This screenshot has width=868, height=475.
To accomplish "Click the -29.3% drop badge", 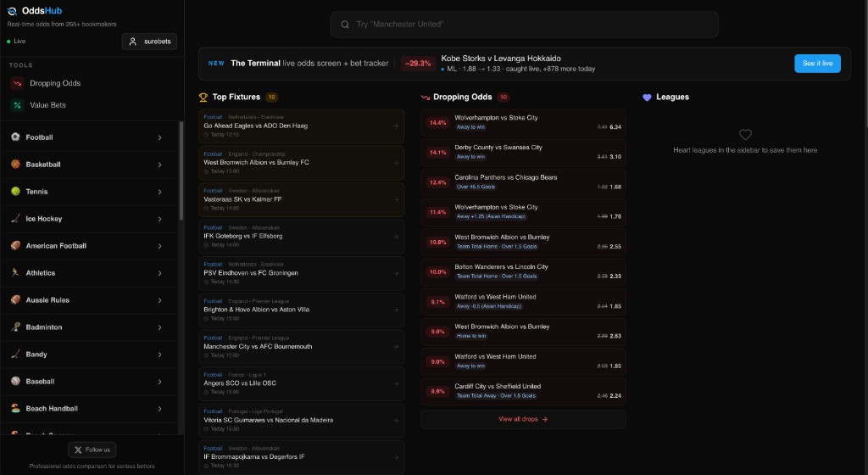I will (417, 63).
